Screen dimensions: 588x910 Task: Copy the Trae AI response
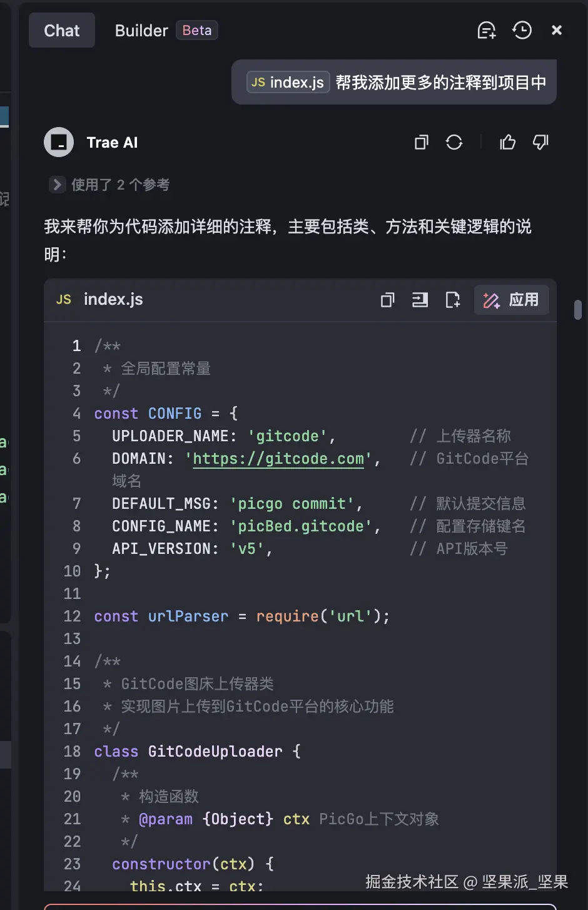(x=422, y=143)
